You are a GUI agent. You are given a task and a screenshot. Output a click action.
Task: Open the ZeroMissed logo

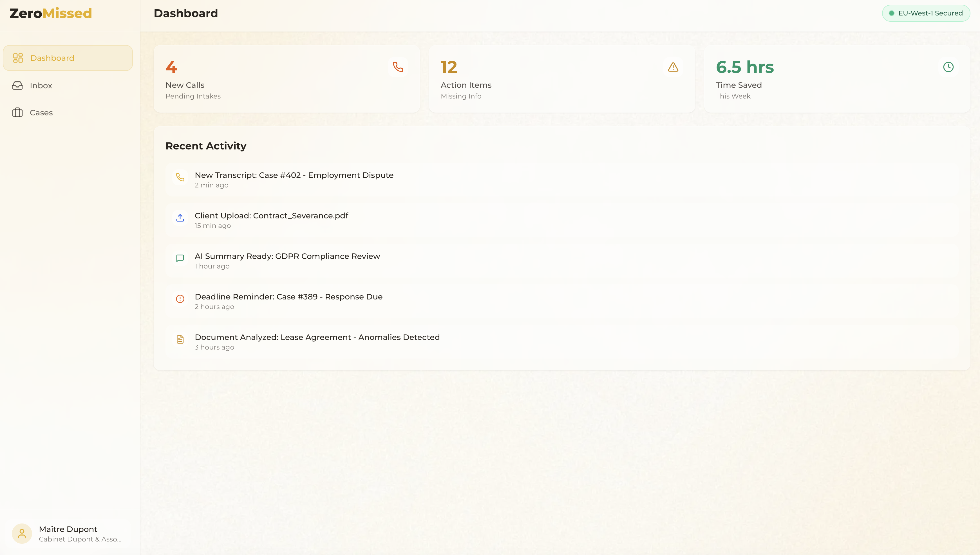point(50,13)
